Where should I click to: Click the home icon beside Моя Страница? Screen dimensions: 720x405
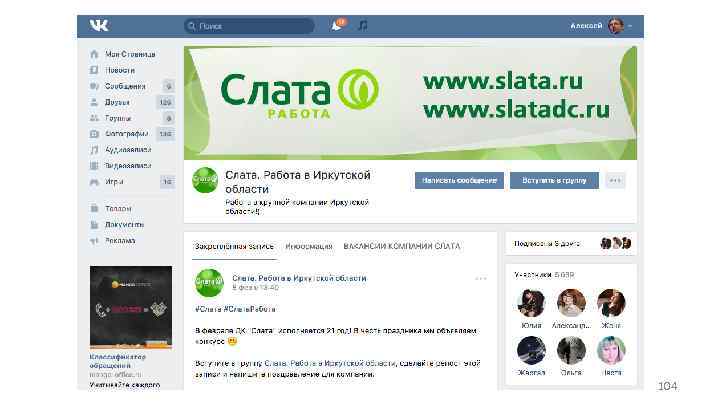[x=94, y=54]
